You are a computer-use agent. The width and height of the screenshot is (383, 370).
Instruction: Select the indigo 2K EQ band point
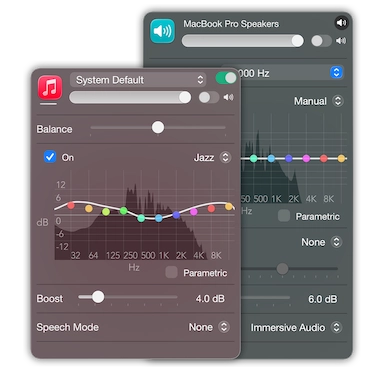[176, 215]
